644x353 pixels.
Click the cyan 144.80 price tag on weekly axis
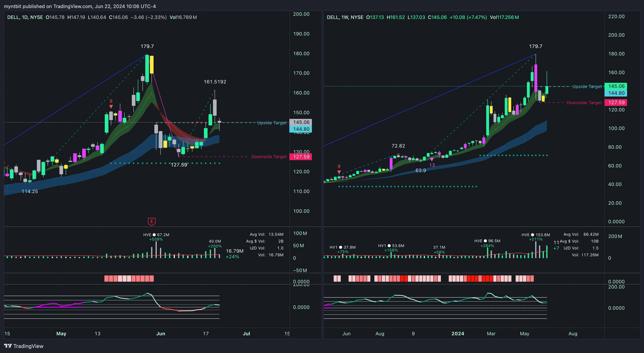(616, 93)
